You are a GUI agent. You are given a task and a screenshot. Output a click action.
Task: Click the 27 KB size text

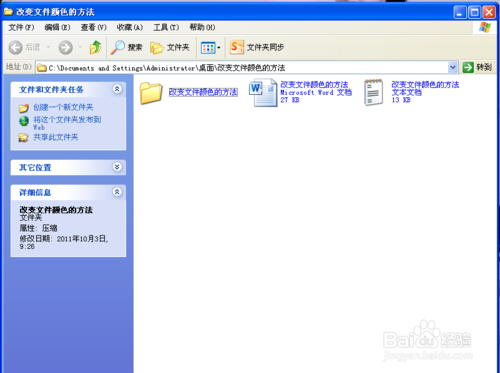click(290, 100)
